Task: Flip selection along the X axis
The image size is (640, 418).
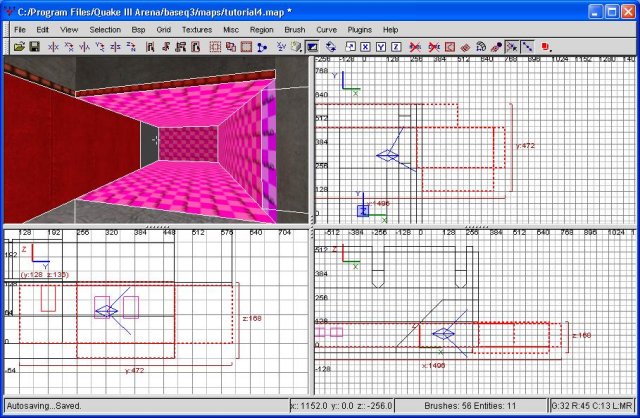Action: (x=53, y=47)
